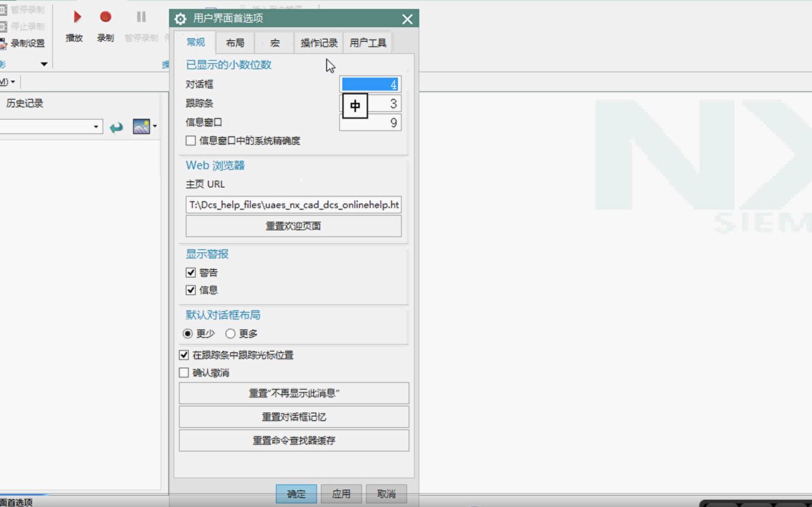812x507 pixels.
Task: Select the 更少 radio button
Action: 187,334
